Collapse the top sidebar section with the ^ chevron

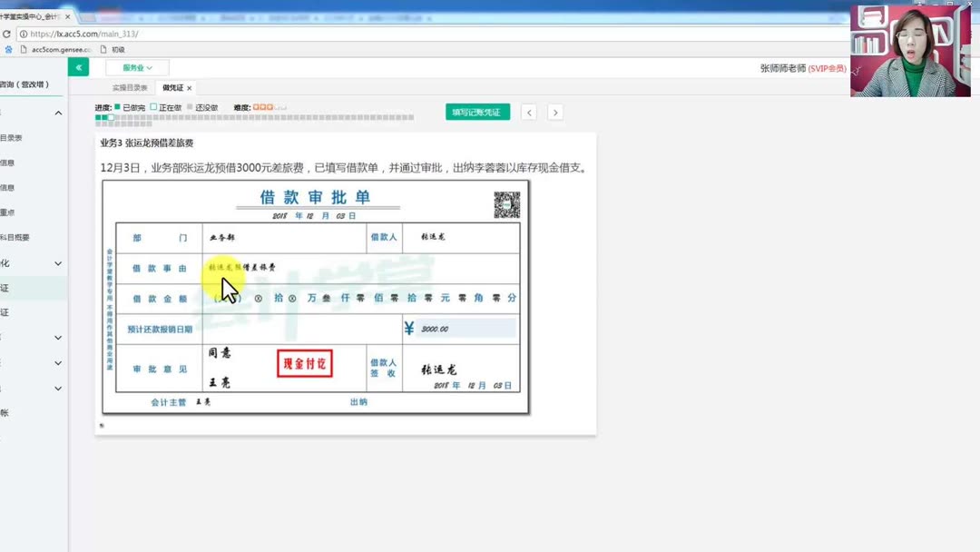click(x=57, y=113)
